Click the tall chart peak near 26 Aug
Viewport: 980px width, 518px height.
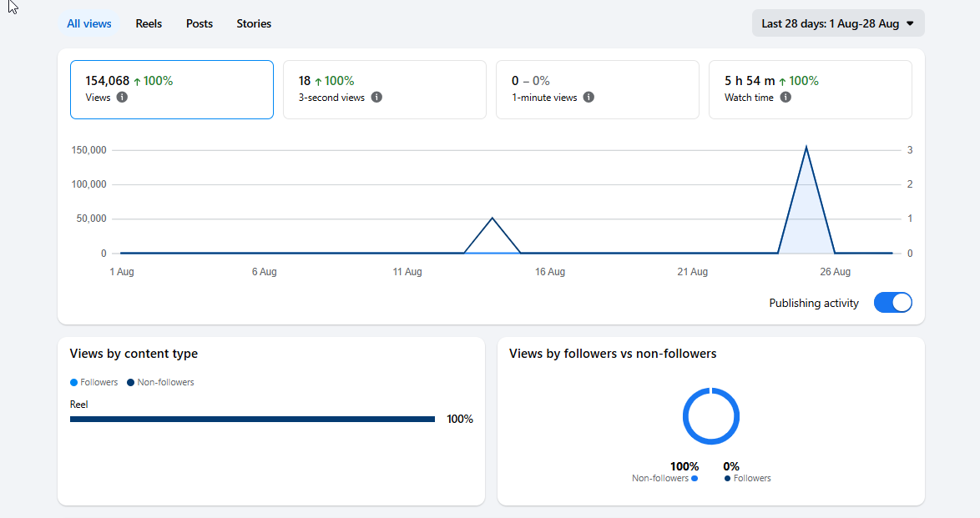tap(806, 148)
